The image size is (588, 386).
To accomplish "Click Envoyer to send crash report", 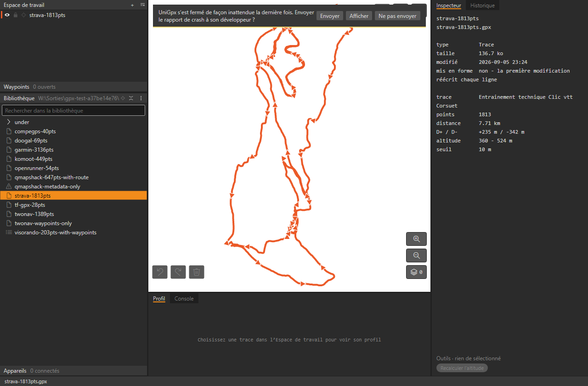I will pos(330,16).
